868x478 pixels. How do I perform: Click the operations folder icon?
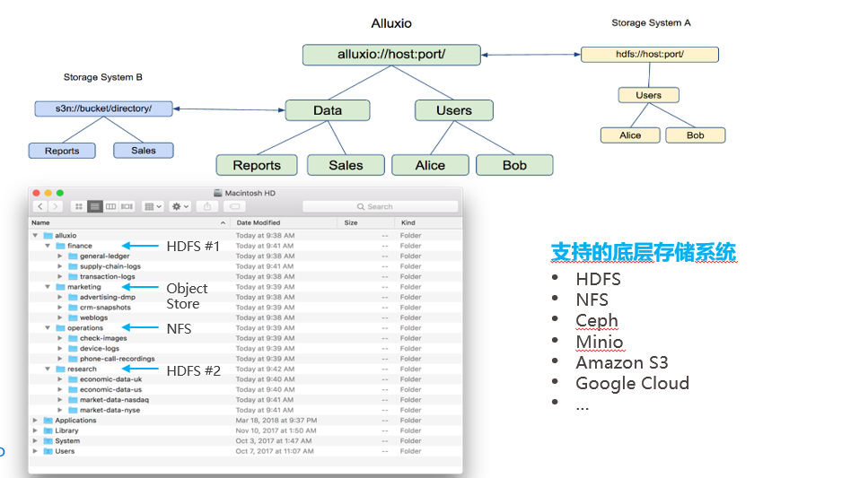coord(60,327)
